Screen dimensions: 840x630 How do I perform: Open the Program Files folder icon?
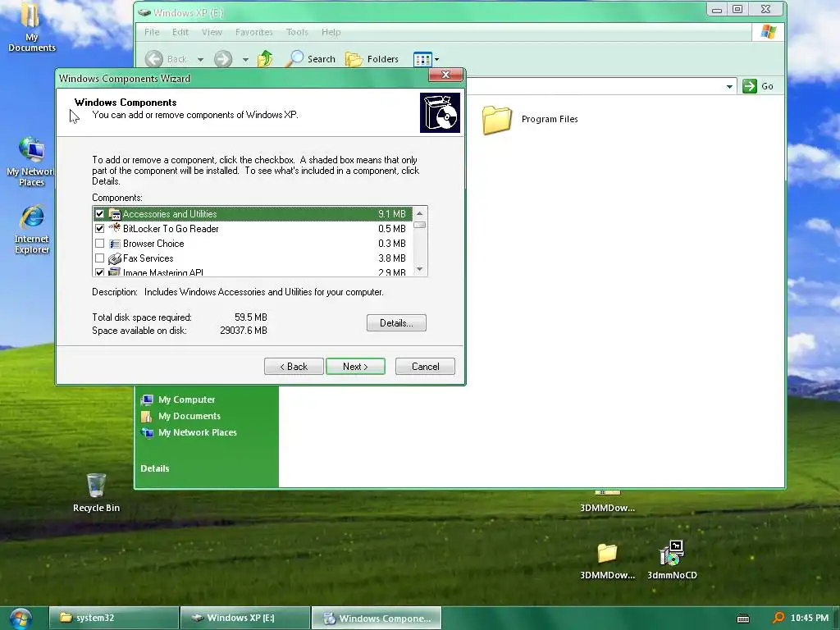(497, 119)
